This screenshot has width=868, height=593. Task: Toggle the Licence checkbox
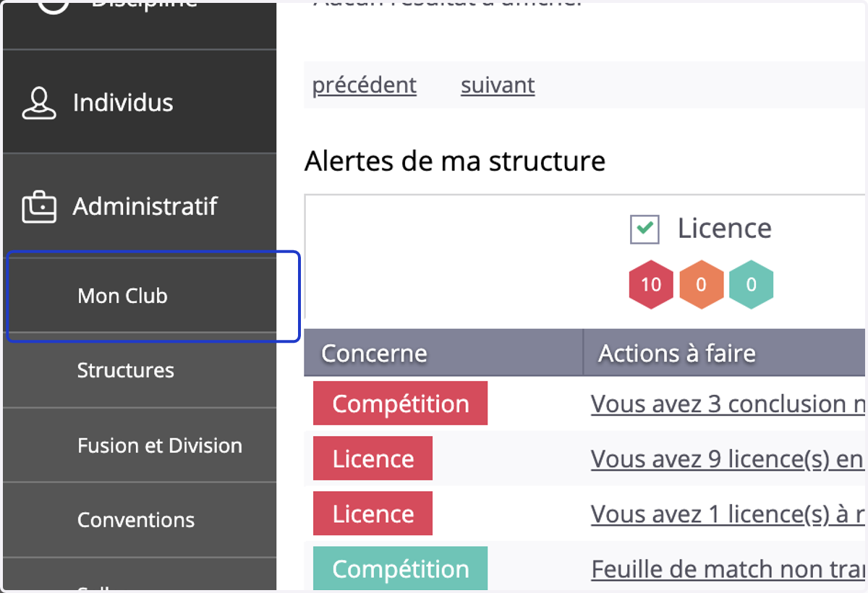[644, 230]
